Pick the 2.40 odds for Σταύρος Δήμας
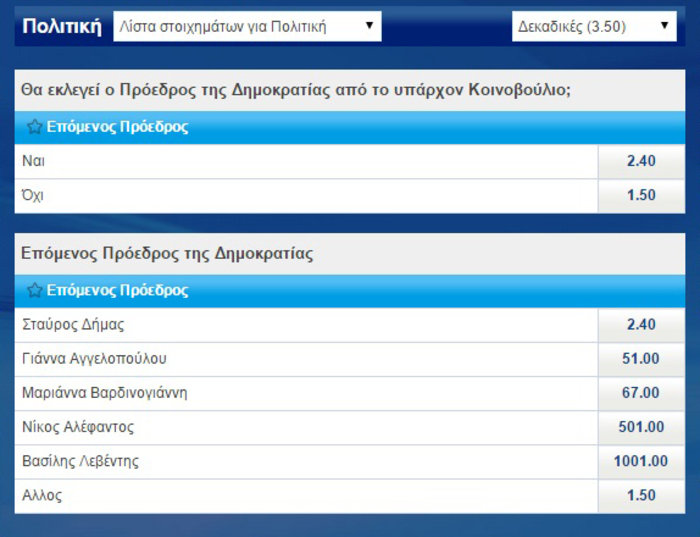This screenshot has width=700, height=537. (x=640, y=324)
